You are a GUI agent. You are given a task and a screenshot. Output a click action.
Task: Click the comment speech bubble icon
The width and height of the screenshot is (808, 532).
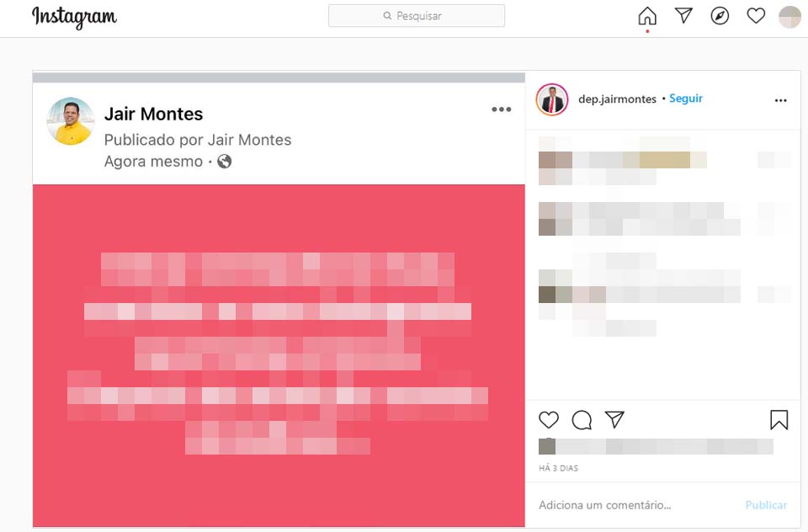[582, 420]
